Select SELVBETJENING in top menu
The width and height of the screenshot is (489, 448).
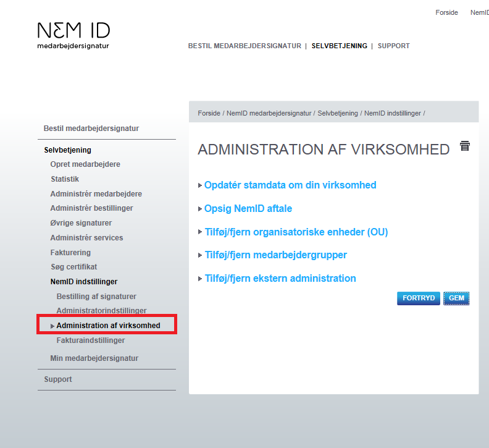[x=340, y=46]
